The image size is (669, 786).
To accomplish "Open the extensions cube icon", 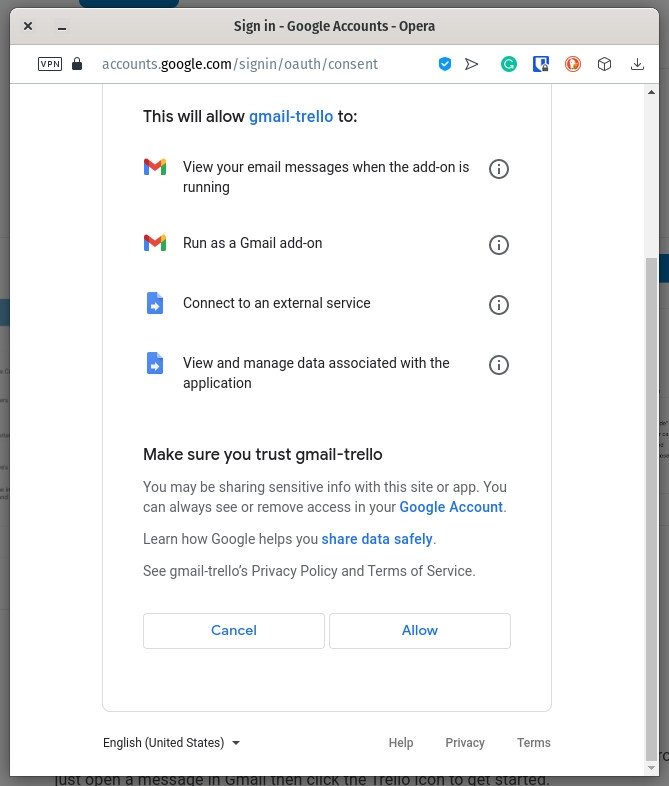I will tap(604, 64).
